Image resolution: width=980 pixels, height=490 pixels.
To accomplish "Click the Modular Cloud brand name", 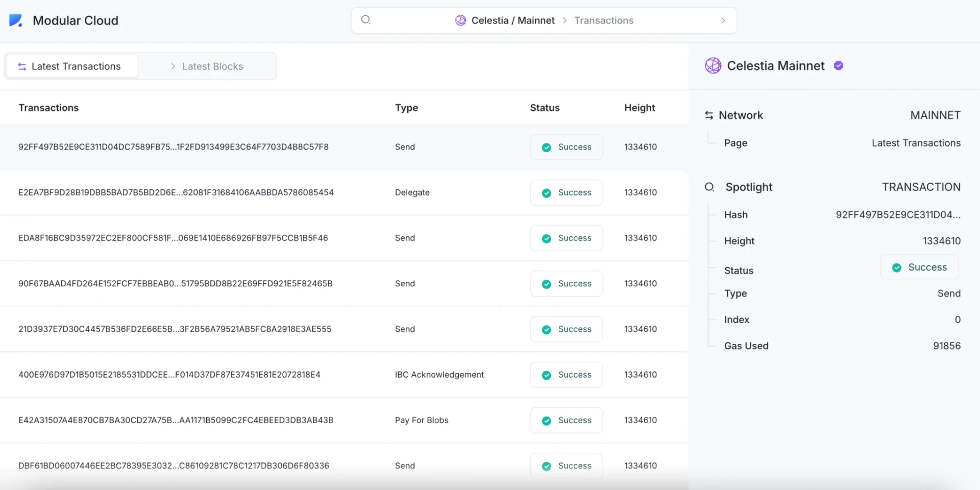I will coord(76,20).
